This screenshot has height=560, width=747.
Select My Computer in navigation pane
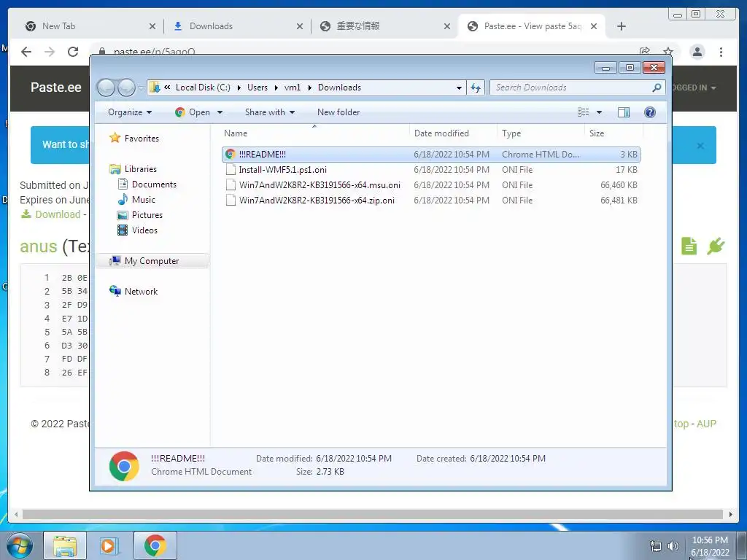point(152,261)
